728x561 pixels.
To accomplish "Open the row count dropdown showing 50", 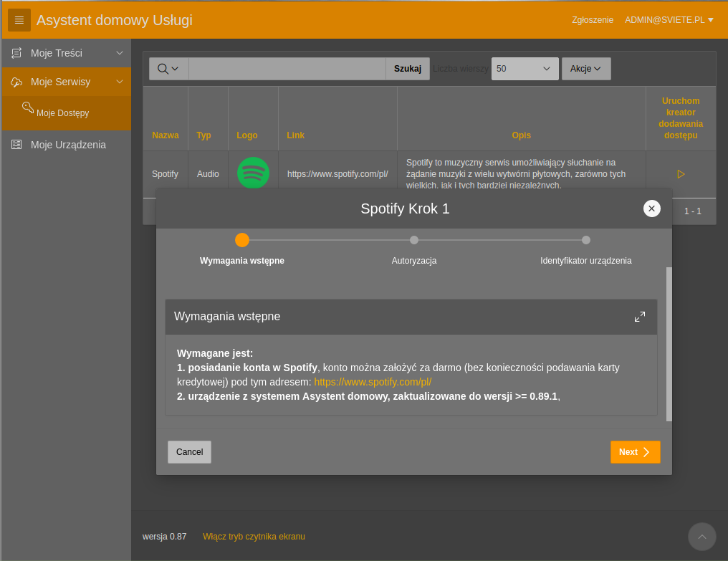I will pyautogui.click(x=525, y=69).
